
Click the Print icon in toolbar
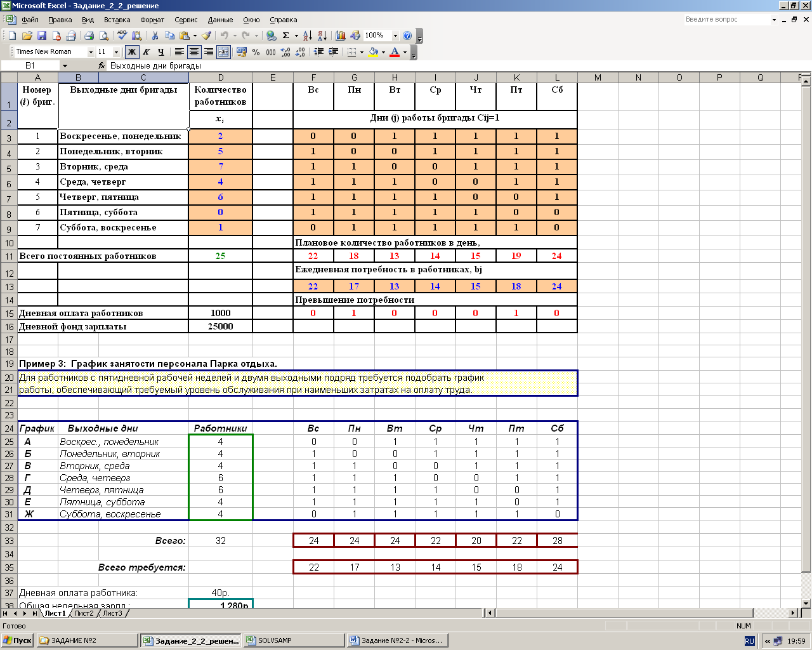click(89, 36)
